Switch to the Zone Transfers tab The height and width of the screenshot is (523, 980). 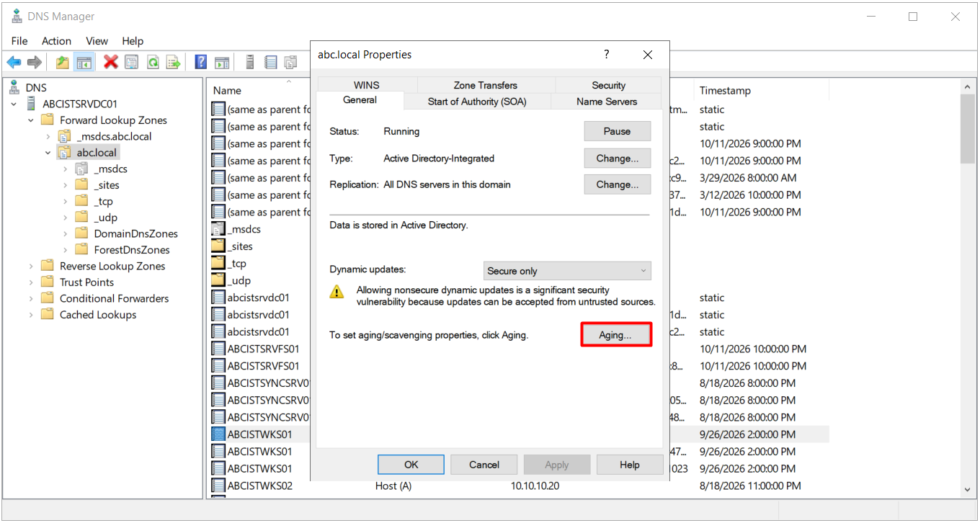(x=486, y=85)
